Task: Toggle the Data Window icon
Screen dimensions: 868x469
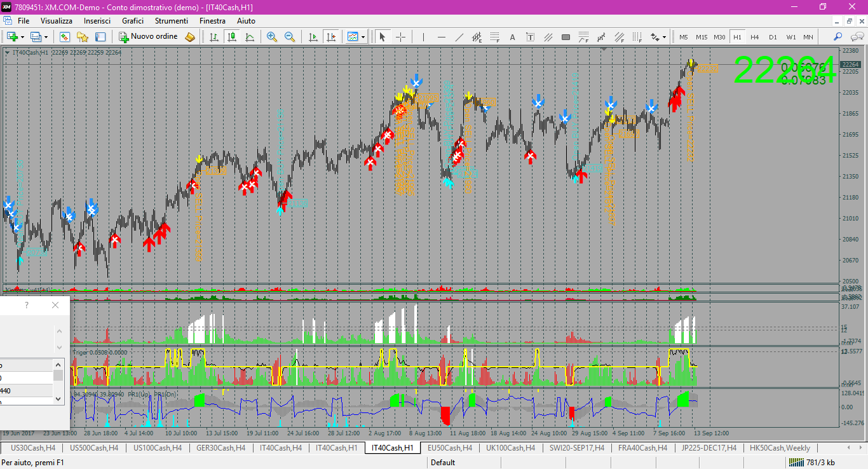Action: click(100, 37)
